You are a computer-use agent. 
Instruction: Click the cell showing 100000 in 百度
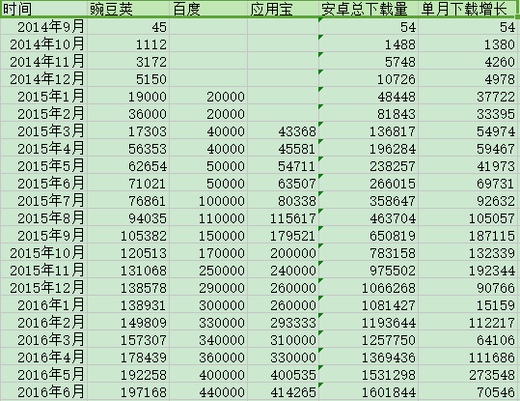[x=209, y=200]
